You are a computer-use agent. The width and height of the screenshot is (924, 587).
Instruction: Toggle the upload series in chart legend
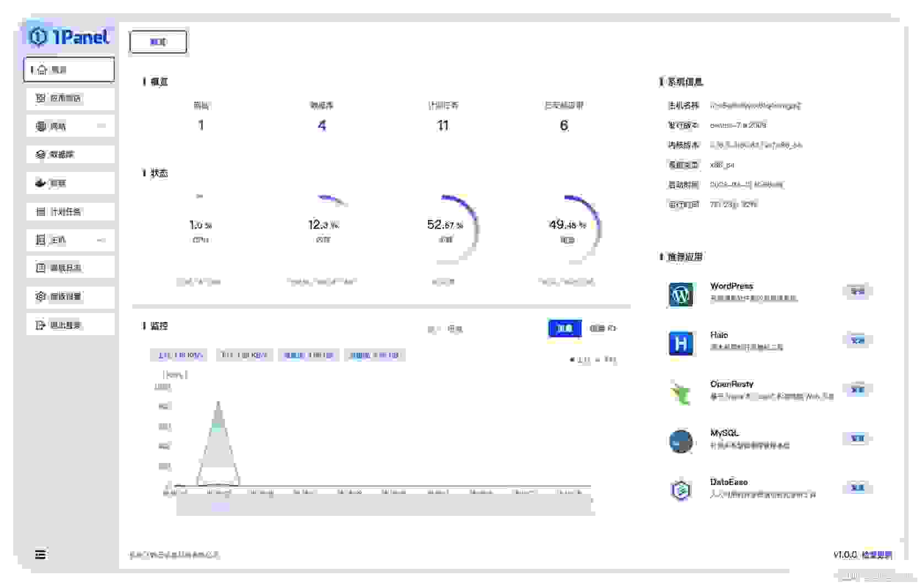(580, 360)
